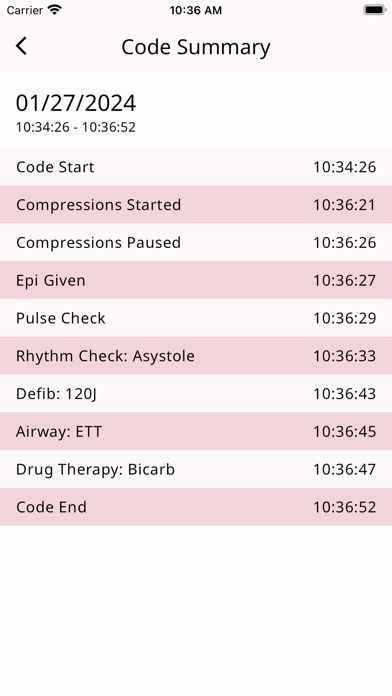Tap the Code Summary title
The width and height of the screenshot is (392, 696).
(x=196, y=47)
